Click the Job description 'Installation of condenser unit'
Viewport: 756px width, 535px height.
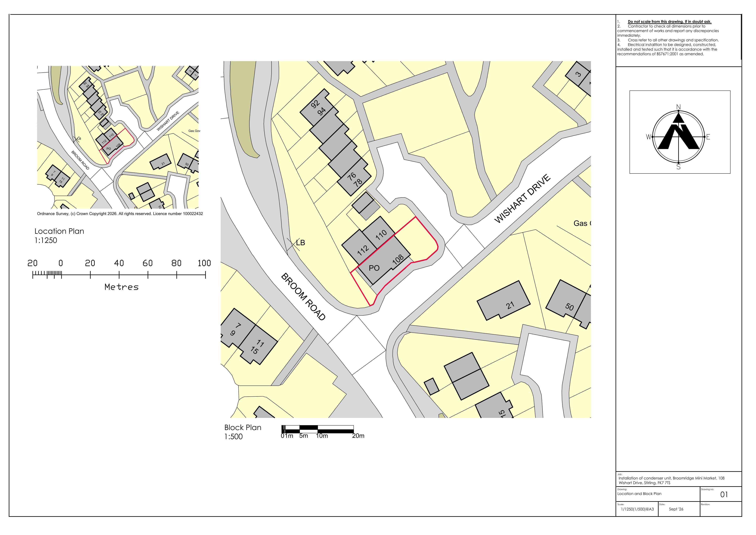[x=671, y=480]
